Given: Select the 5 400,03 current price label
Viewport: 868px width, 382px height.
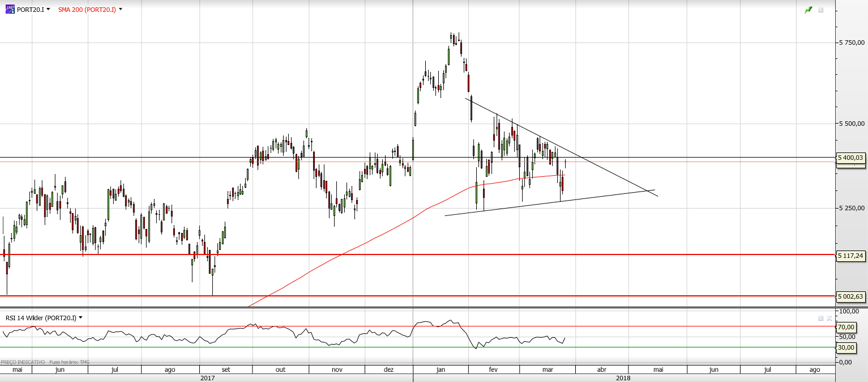Looking at the screenshot, I should pos(850,158).
